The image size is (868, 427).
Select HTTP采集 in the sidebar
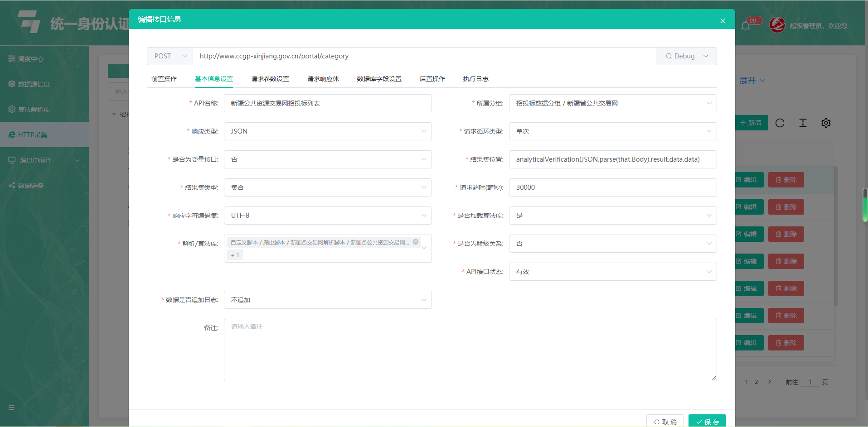(x=44, y=134)
